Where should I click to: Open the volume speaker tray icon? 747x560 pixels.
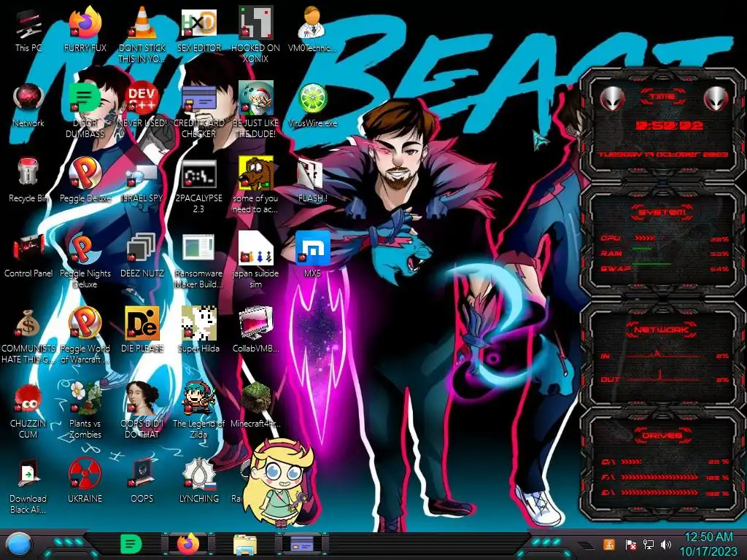[x=666, y=545]
